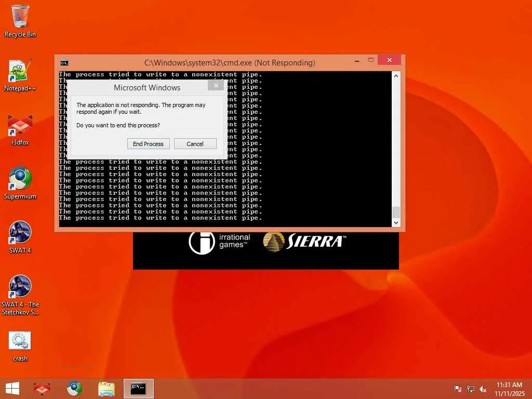The height and width of the screenshot is (399, 532).
Task: Click the cmd.exe window system menu icon
Action: (x=64, y=63)
